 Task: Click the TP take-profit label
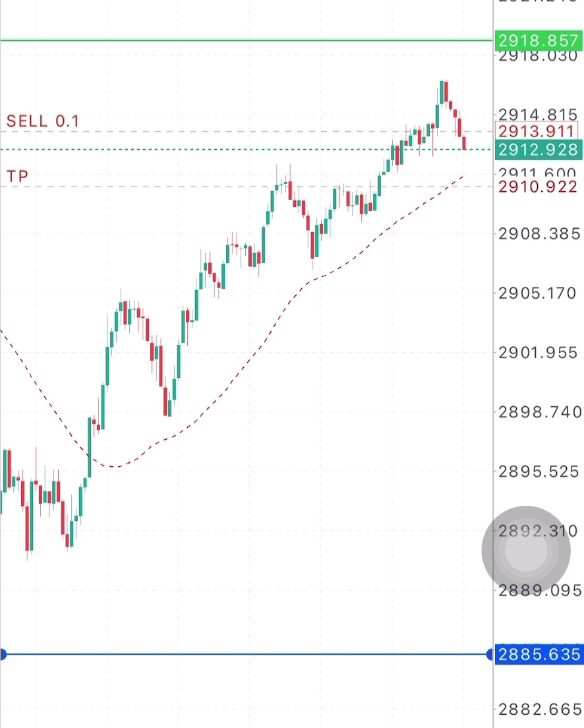click(18, 177)
